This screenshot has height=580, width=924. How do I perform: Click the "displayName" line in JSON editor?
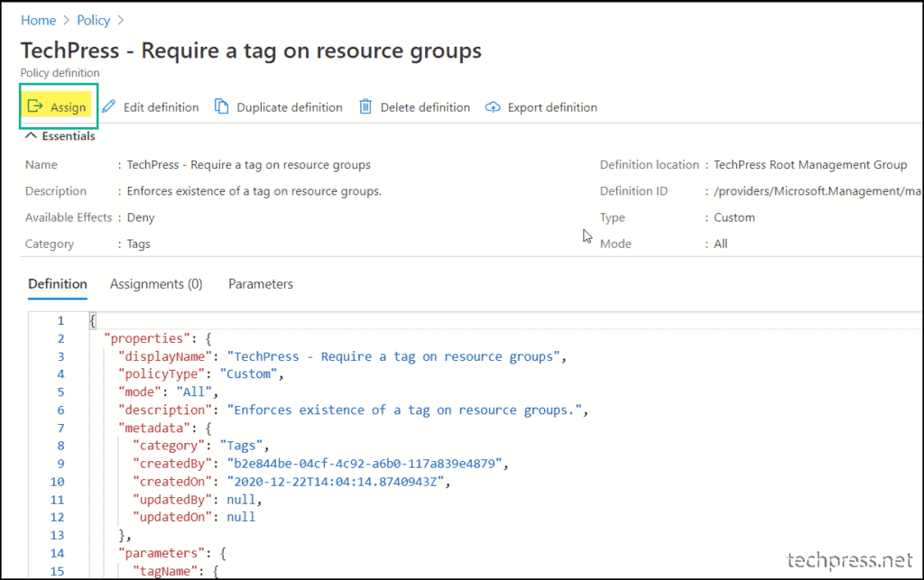[342, 356]
